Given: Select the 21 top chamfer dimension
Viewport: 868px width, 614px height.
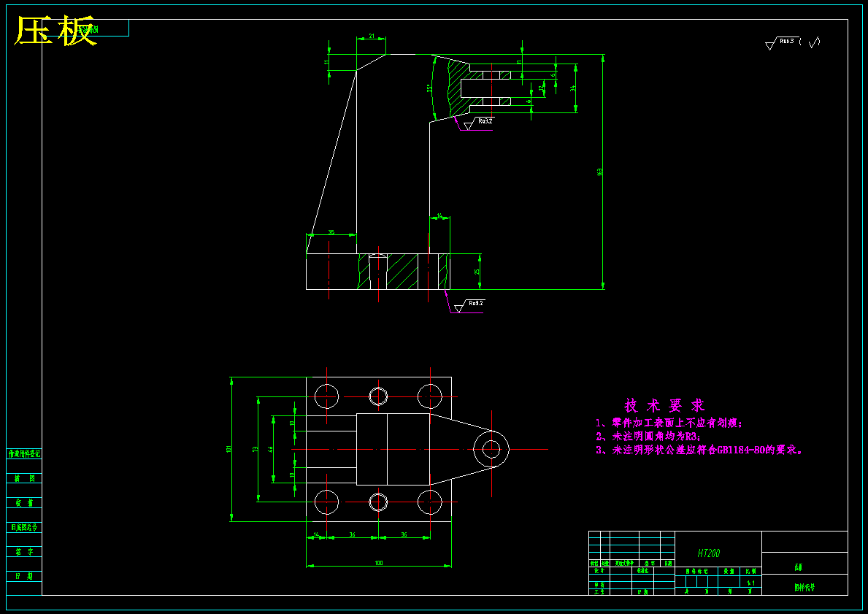Looking at the screenshot, I should tap(372, 37).
